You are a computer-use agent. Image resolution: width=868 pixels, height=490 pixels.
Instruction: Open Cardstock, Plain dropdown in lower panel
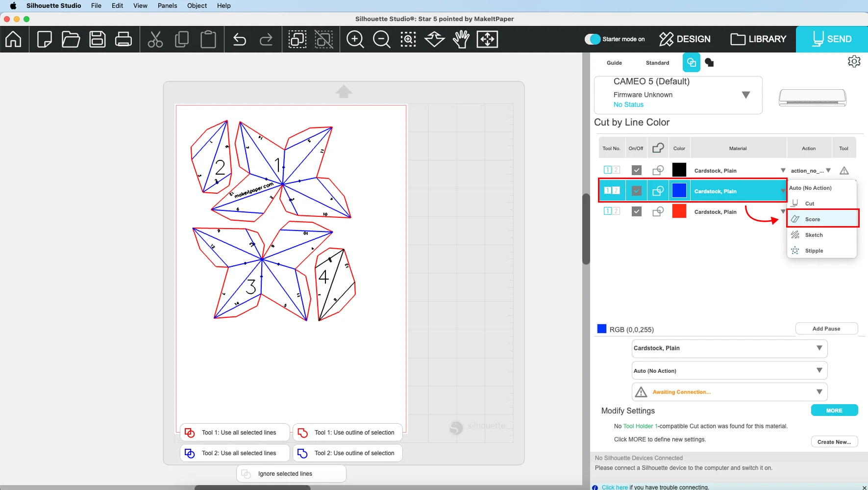coord(729,348)
